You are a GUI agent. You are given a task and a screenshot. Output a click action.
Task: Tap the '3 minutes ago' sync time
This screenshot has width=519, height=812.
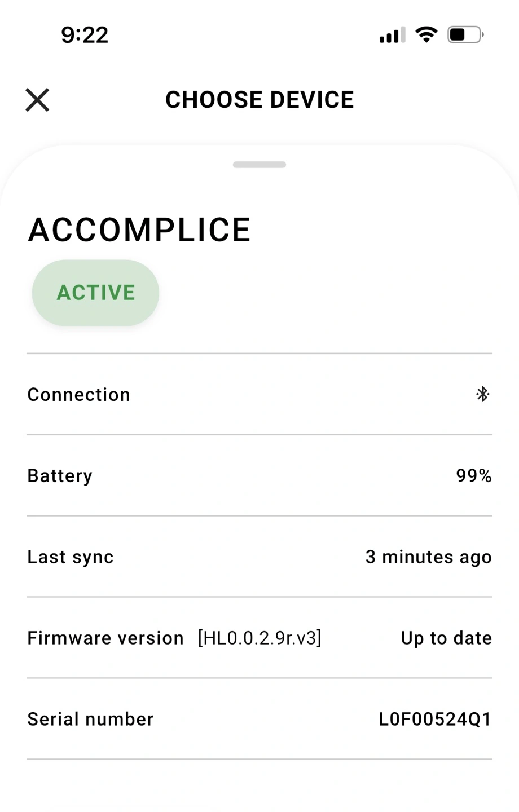coord(428,557)
